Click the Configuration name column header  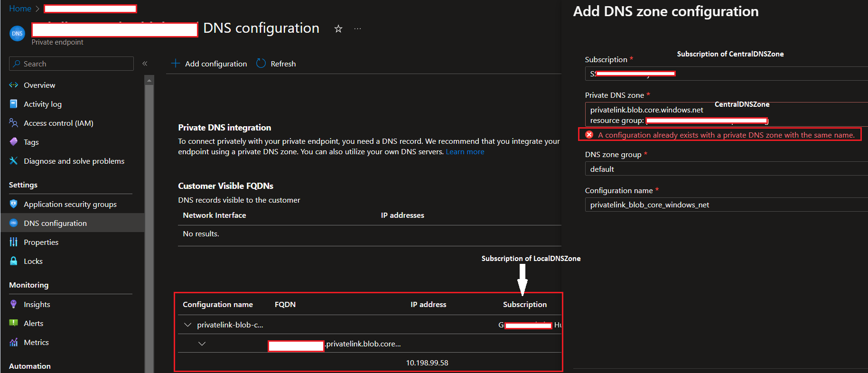pyautogui.click(x=218, y=305)
